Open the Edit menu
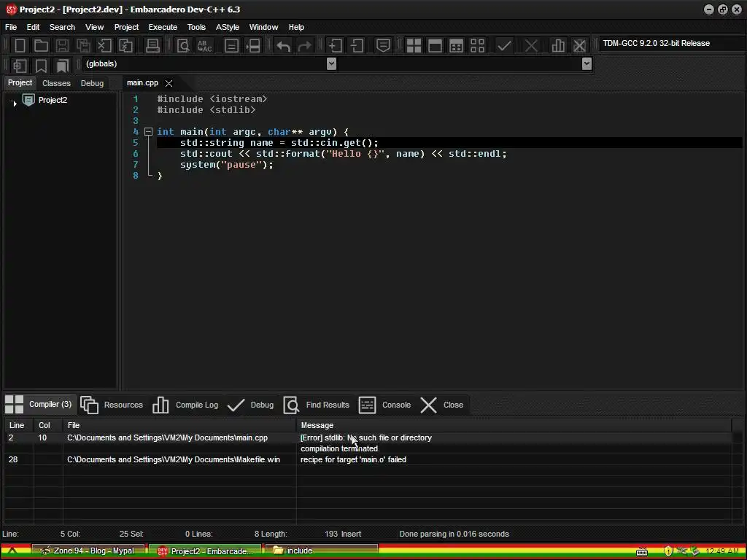 pyautogui.click(x=33, y=27)
